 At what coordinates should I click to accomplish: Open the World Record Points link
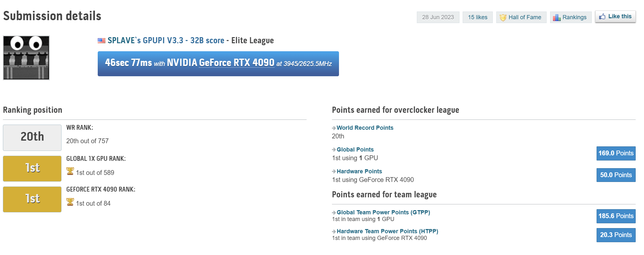pyautogui.click(x=365, y=128)
